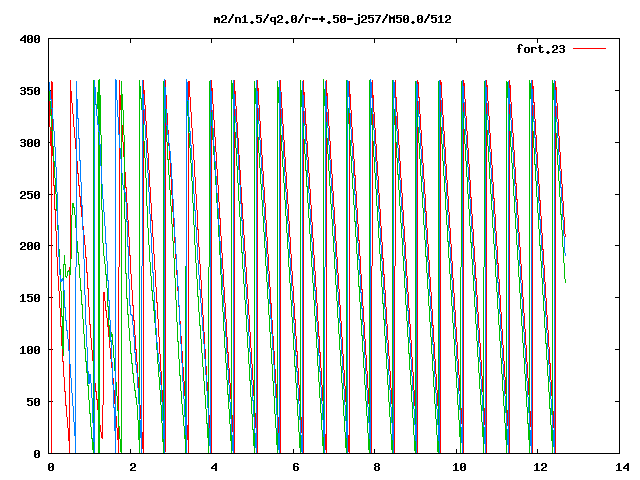Click y-axis label 150

point(30,298)
